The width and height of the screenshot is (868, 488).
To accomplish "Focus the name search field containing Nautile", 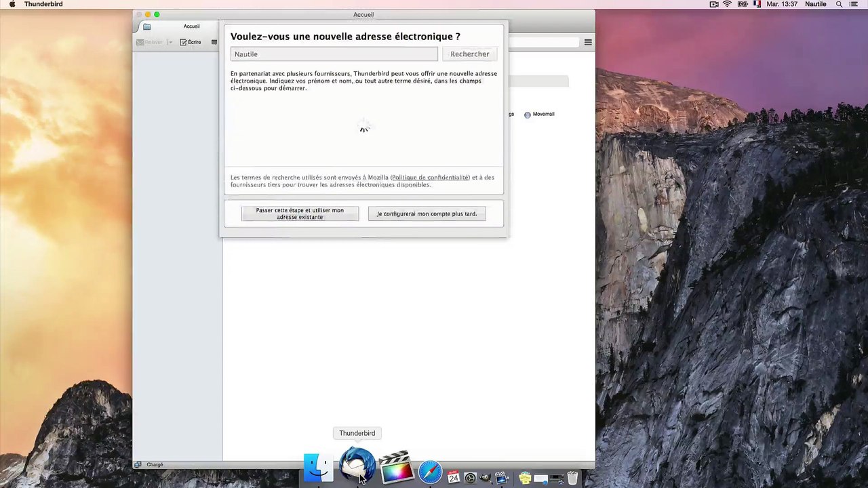I will 334,54.
